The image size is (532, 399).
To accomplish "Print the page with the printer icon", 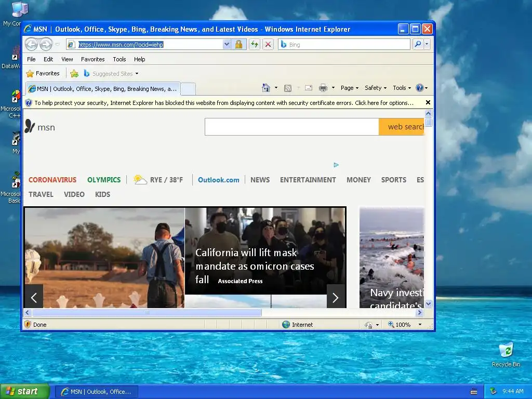I will (x=323, y=88).
